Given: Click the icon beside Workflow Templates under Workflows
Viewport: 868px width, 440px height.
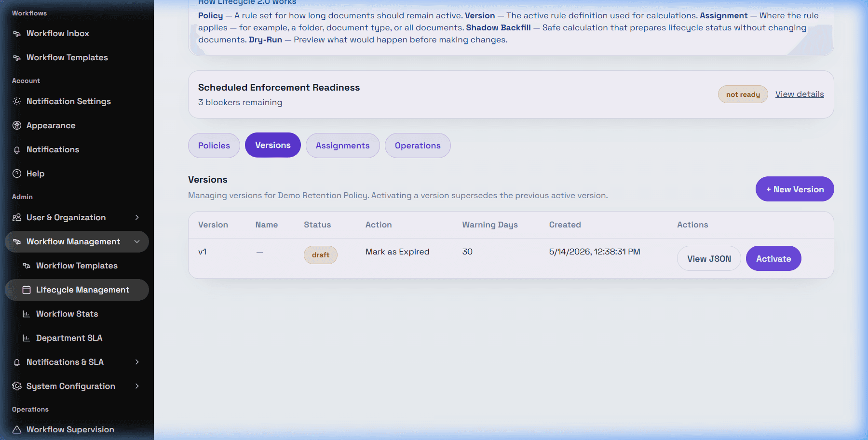Looking at the screenshot, I should [17, 58].
